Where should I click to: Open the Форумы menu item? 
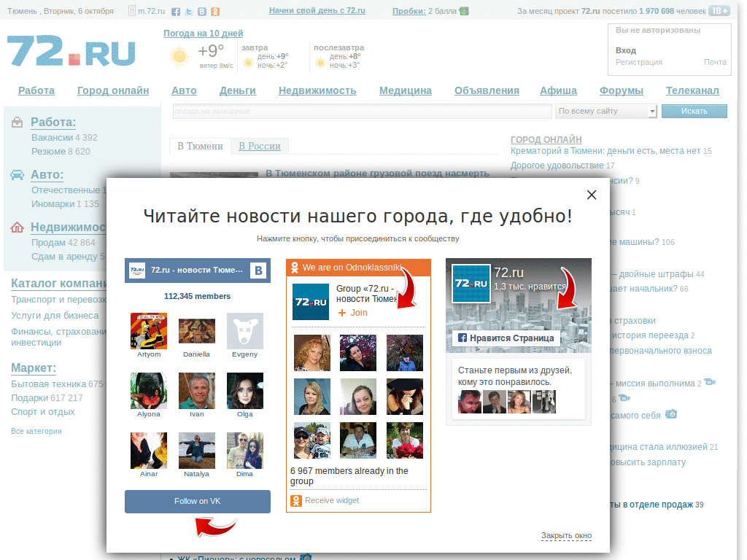pyautogui.click(x=622, y=90)
